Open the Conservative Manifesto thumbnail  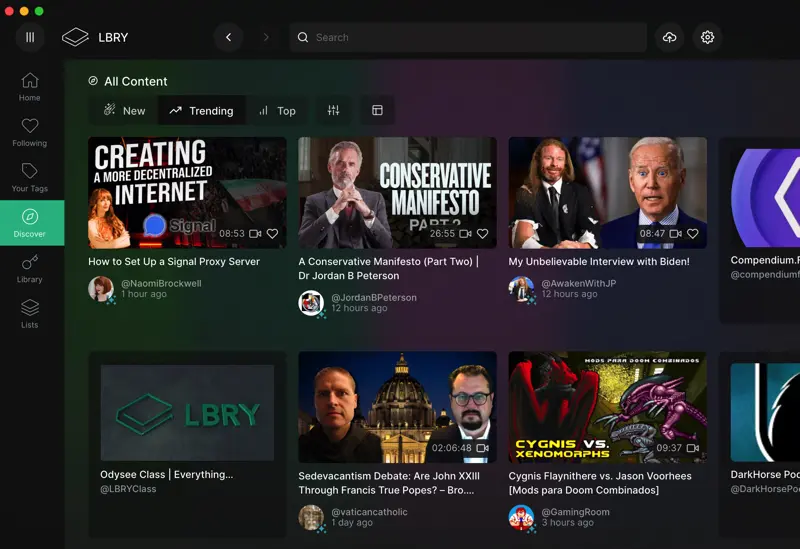(397, 192)
